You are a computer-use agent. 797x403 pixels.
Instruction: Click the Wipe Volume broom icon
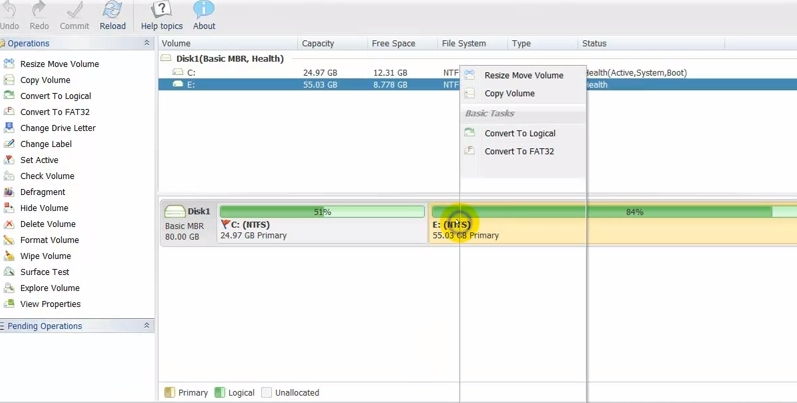9,256
